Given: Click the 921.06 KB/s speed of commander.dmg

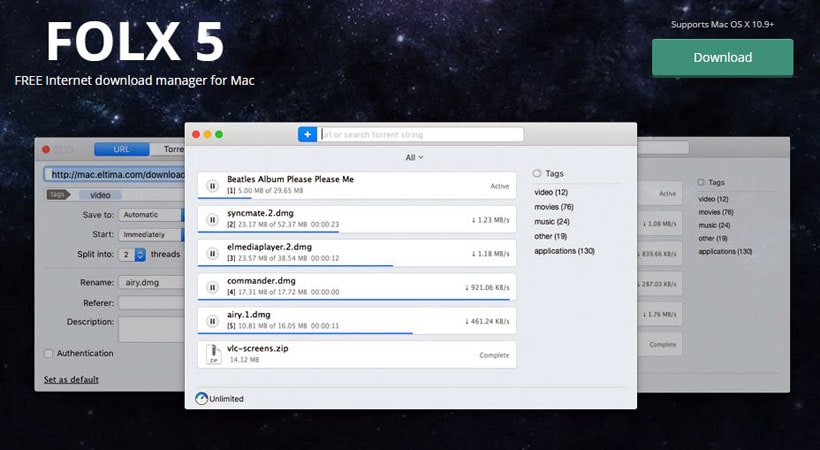Looking at the screenshot, I should click(487, 287).
